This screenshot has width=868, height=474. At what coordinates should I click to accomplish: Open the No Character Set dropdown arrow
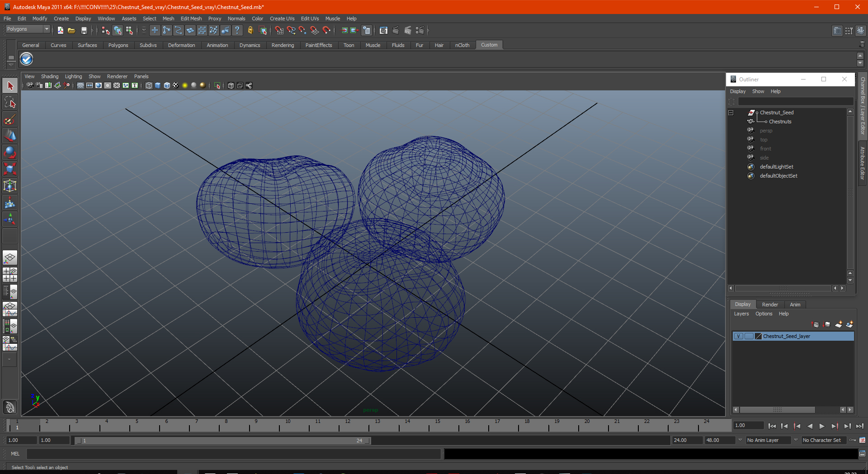pos(796,440)
